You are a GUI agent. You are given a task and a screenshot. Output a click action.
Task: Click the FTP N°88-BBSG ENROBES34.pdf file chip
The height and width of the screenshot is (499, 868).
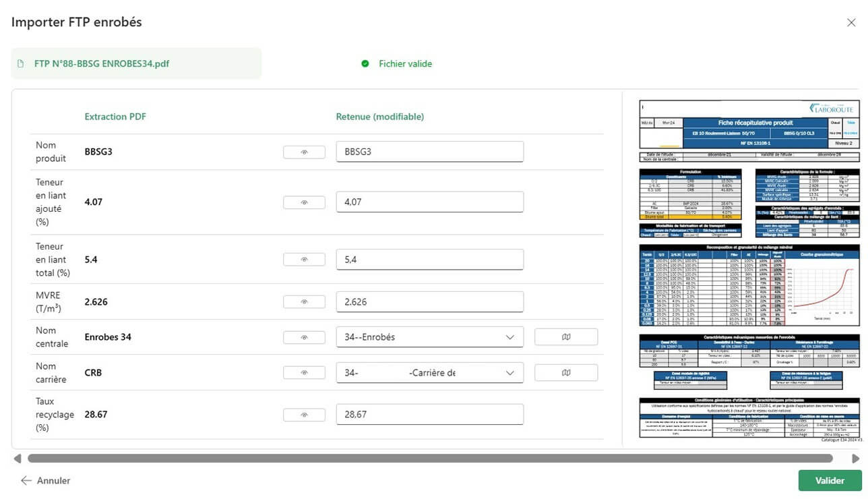click(136, 64)
